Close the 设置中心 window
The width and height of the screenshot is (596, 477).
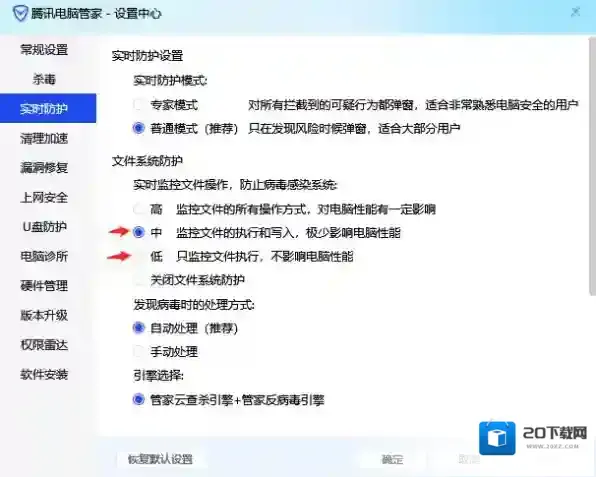pos(575,12)
